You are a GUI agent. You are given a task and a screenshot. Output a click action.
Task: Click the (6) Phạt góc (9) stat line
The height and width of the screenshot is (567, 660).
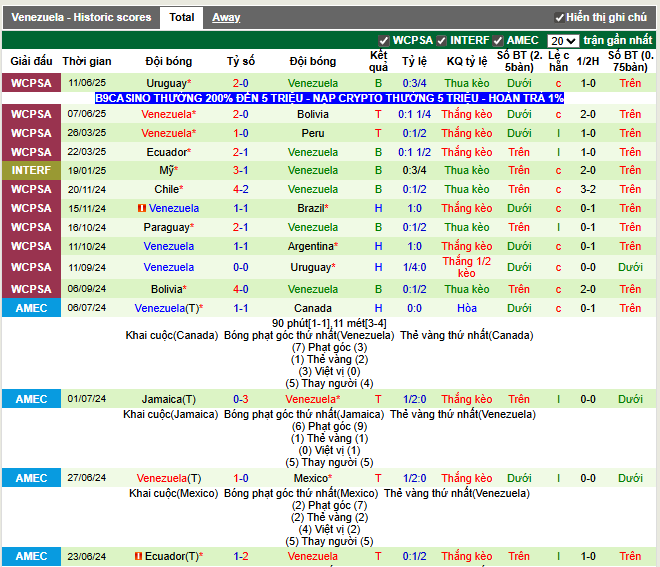(x=329, y=426)
